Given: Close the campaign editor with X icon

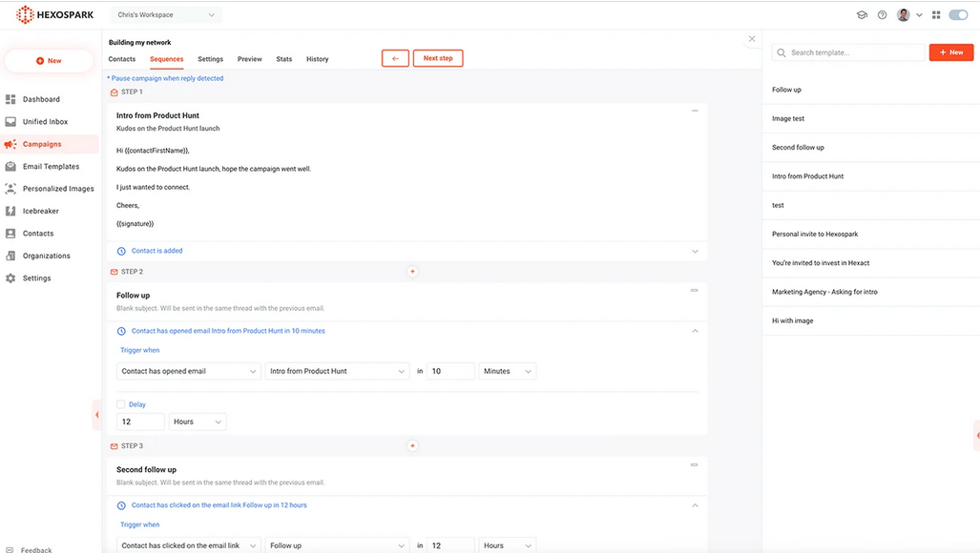Looking at the screenshot, I should click(x=752, y=39).
